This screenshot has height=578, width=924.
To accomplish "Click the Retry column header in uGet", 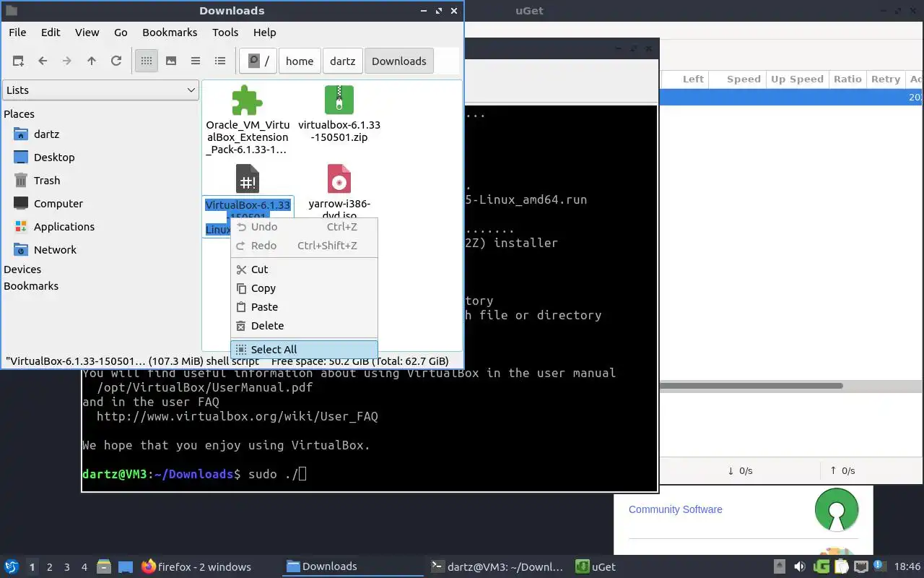I will (886, 79).
